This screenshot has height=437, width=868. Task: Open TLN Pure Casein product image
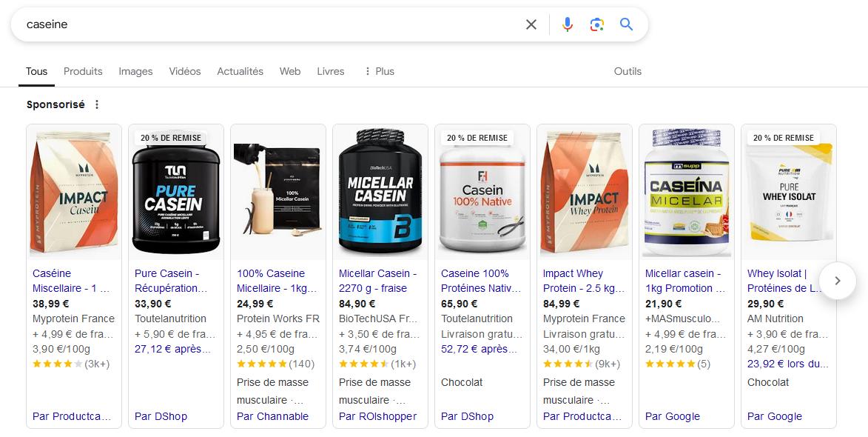coord(176,192)
